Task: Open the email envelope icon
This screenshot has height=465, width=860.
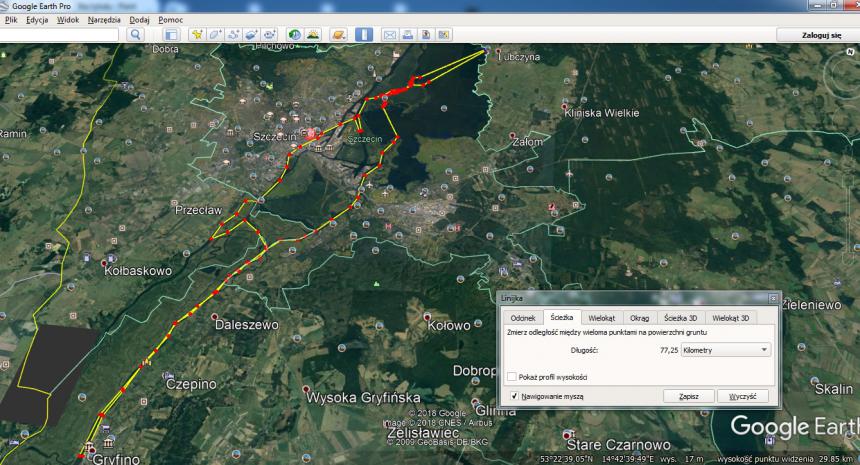Action: click(x=389, y=35)
